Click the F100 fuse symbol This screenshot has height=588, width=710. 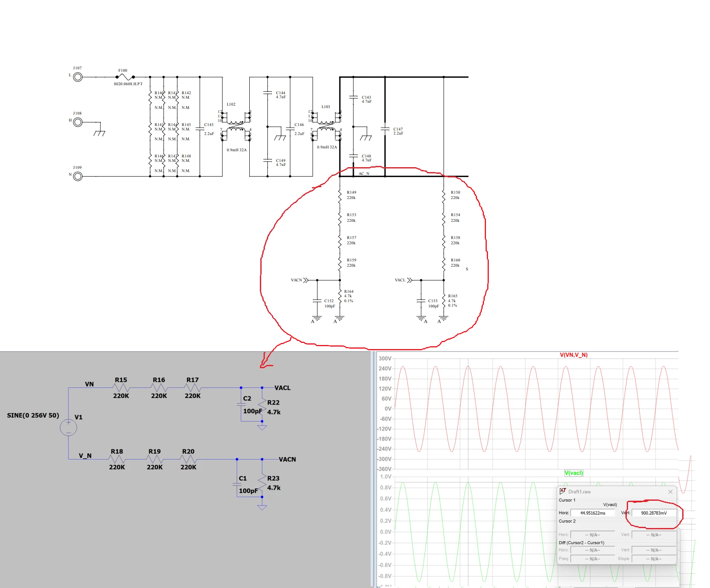(x=125, y=77)
